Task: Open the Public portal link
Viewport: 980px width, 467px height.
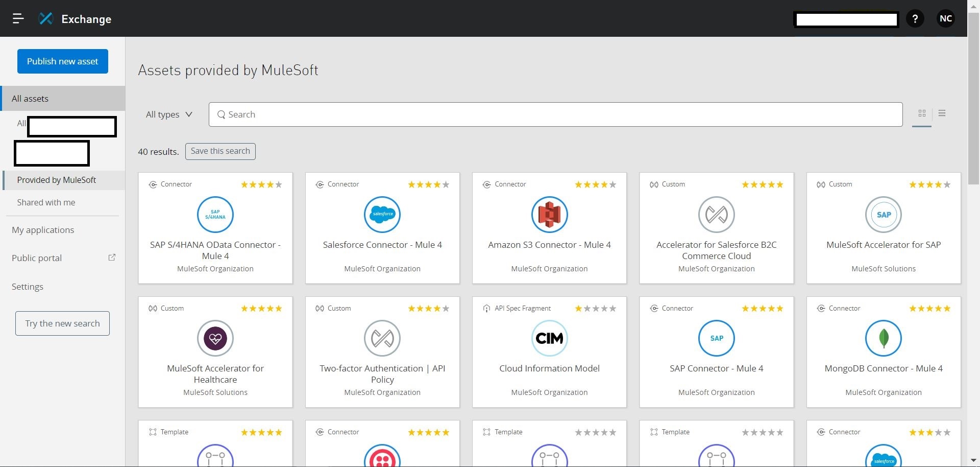Action: tap(37, 258)
